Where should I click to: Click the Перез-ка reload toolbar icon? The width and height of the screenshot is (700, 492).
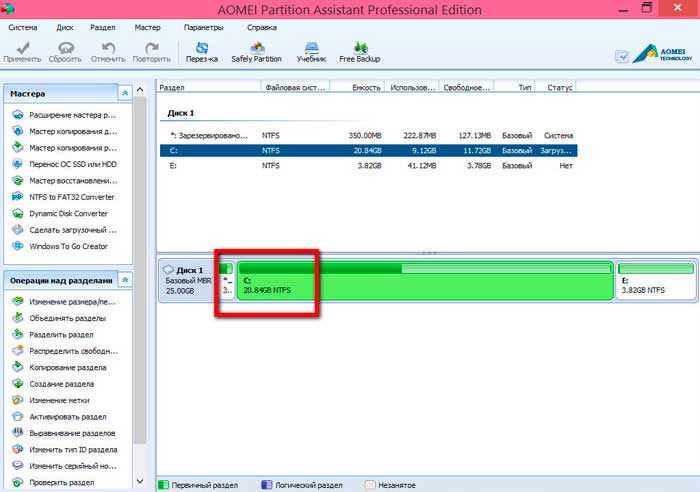pos(202,52)
